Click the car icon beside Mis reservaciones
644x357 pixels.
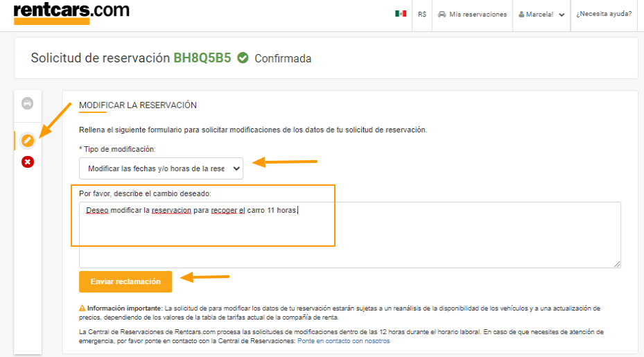442,15
